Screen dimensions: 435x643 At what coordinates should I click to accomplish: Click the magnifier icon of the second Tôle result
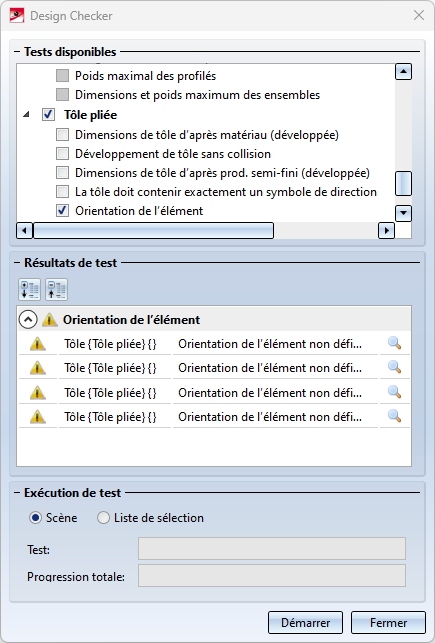pyautogui.click(x=394, y=367)
